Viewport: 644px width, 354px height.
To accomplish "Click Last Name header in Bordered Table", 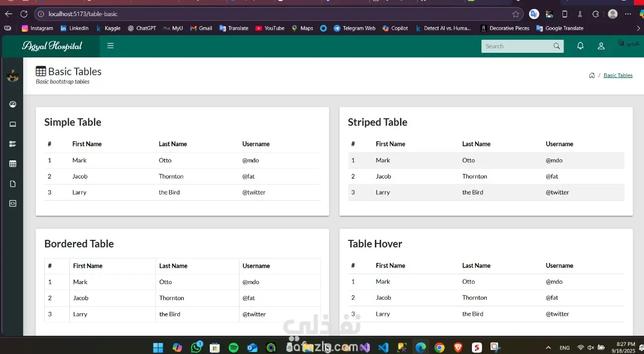I will pos(173,266).
